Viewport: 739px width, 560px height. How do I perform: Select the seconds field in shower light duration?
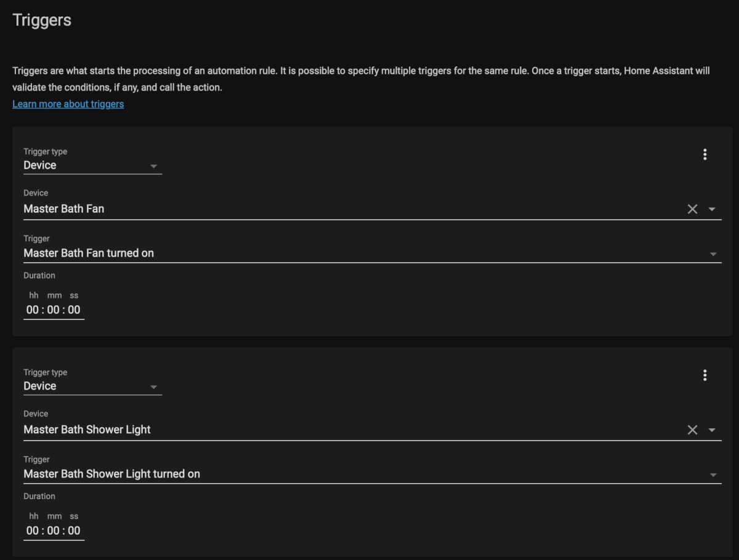point(75,531)
